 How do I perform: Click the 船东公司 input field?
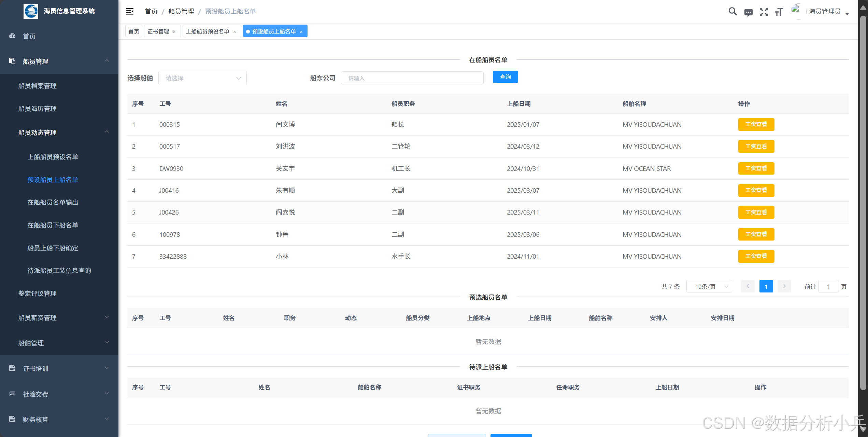(412, 78)
